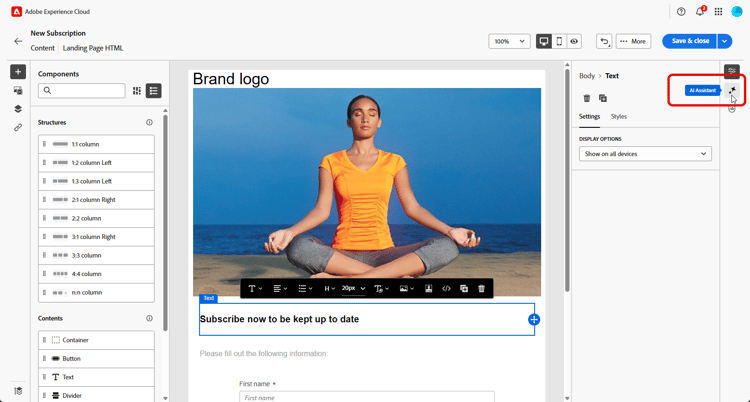
Task: Select the Divider content component
Action: click(96, 395)
